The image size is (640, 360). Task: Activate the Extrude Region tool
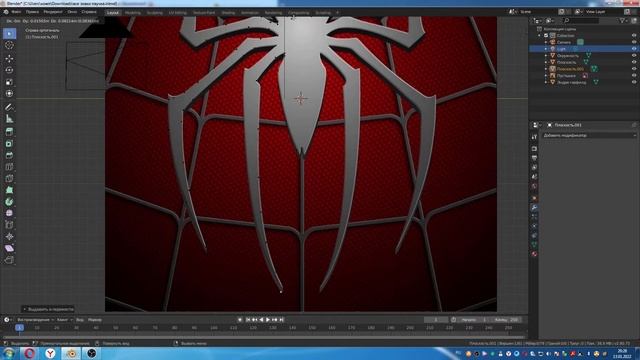(9, 132)
